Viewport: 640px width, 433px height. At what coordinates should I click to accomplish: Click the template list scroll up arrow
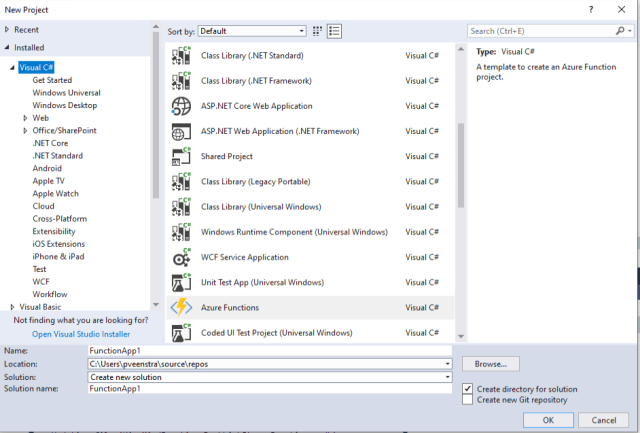(461, 49)
